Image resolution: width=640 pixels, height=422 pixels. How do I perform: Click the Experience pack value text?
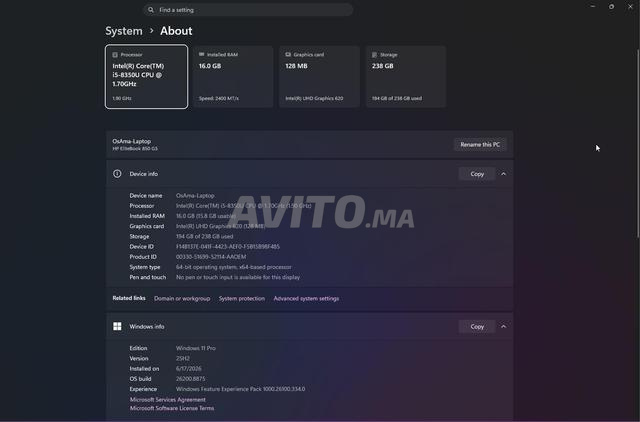click(240, 389)
